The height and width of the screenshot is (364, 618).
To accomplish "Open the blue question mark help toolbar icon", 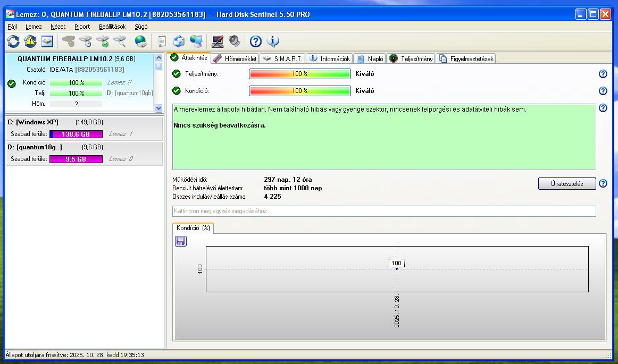I will point(256,41).
